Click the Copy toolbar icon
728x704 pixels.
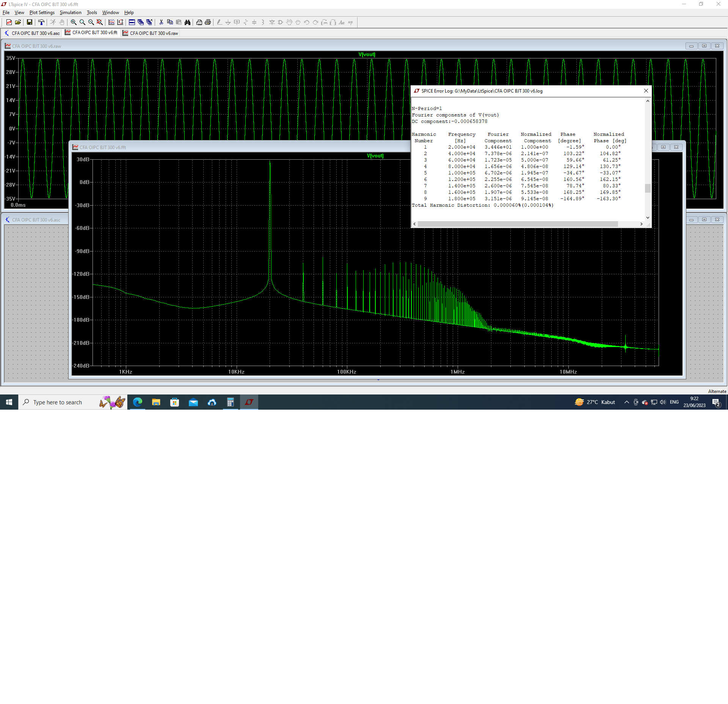170,22
